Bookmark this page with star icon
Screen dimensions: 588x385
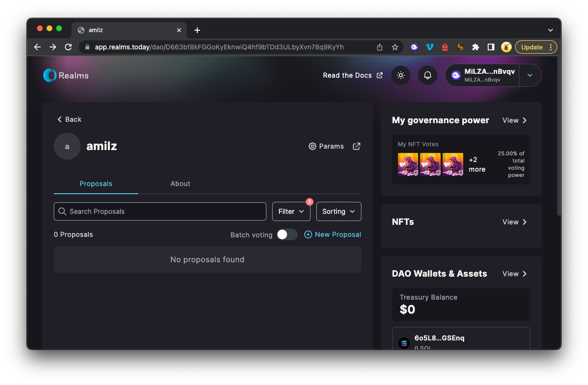point(395,47)
